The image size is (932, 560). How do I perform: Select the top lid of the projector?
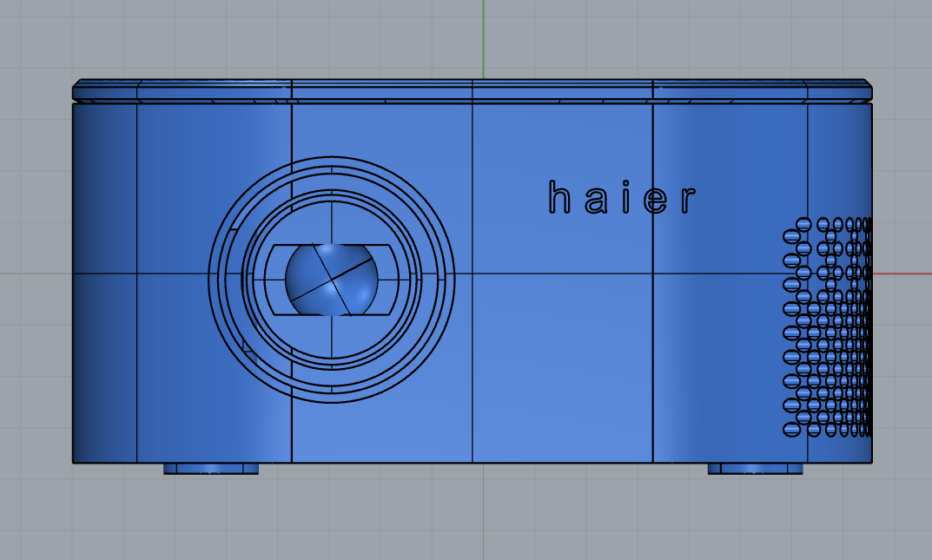point(473,91)
